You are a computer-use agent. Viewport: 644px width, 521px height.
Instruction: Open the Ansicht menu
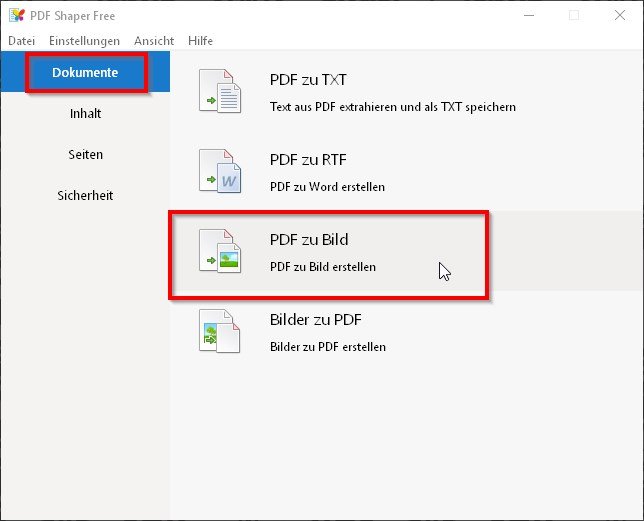pyautogui.click(x=154, y=41)
